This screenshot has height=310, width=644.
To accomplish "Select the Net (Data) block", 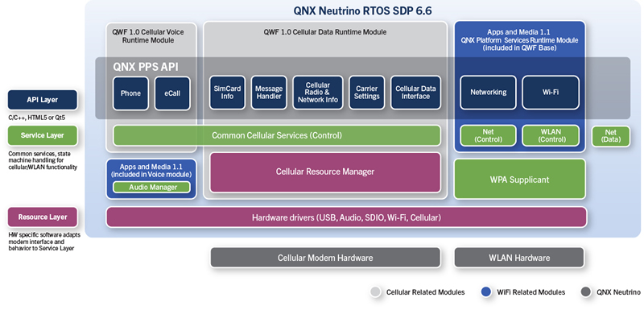I will 611,136.
